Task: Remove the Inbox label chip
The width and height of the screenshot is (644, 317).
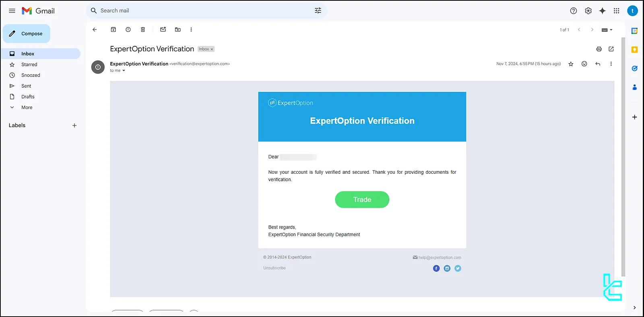Action: 212,49
